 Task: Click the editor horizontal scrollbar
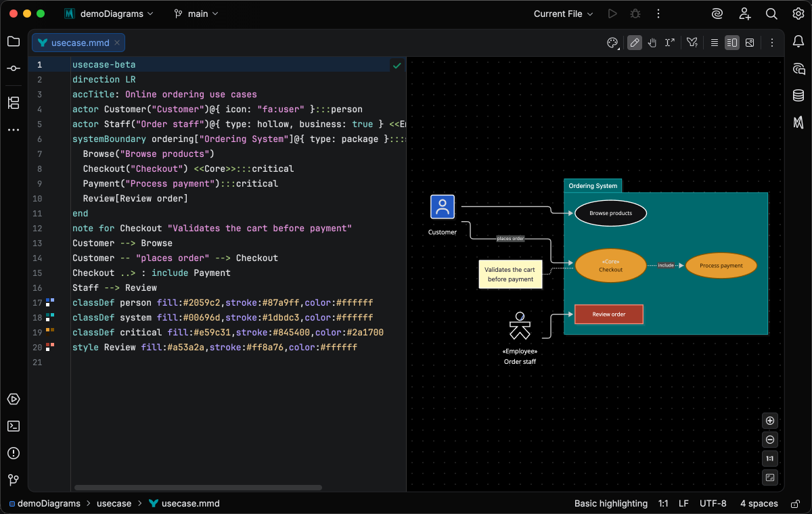coord(198,487)
